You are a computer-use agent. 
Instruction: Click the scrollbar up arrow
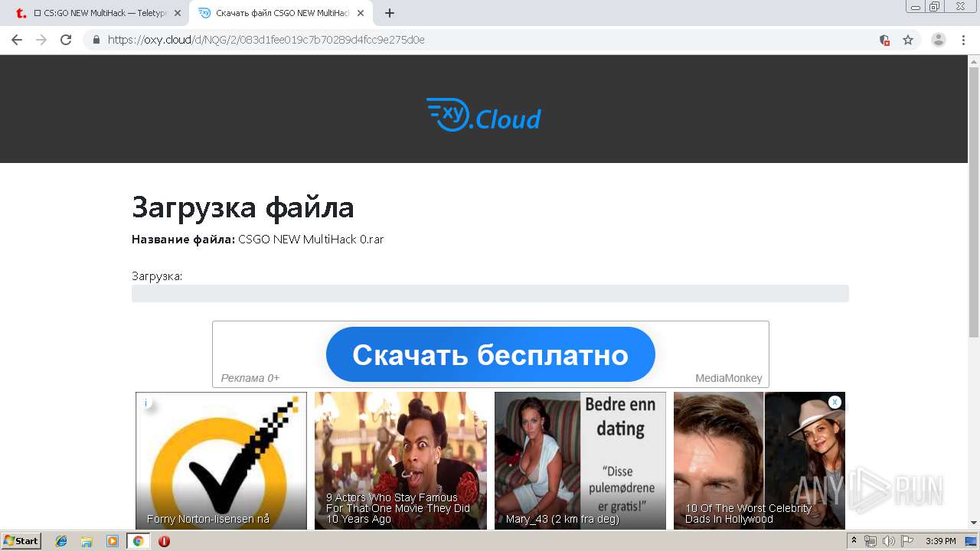974,61
